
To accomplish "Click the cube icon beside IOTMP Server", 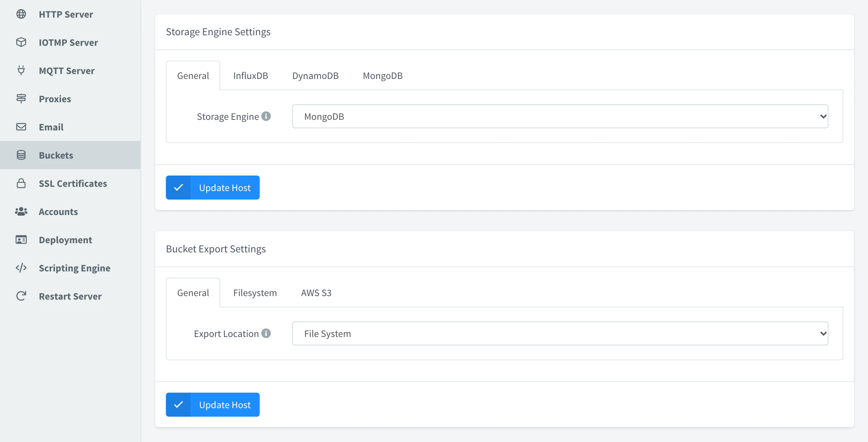I will pos(21,42).
